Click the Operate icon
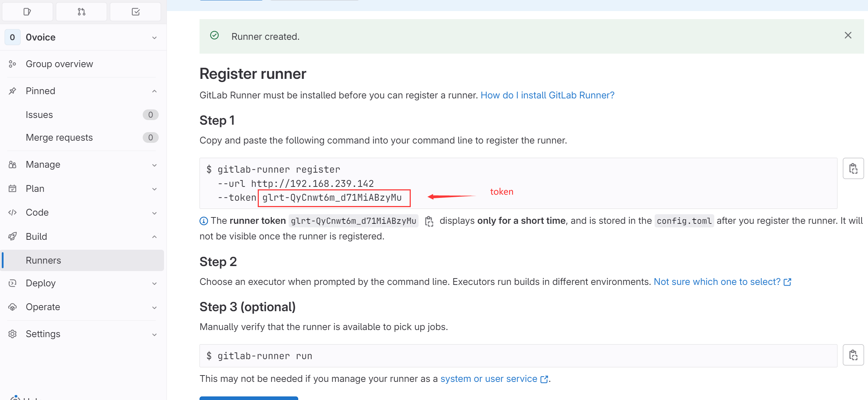The width and height of the screenshot is (868, 400). pyautogui.click(x=12, y=307)
